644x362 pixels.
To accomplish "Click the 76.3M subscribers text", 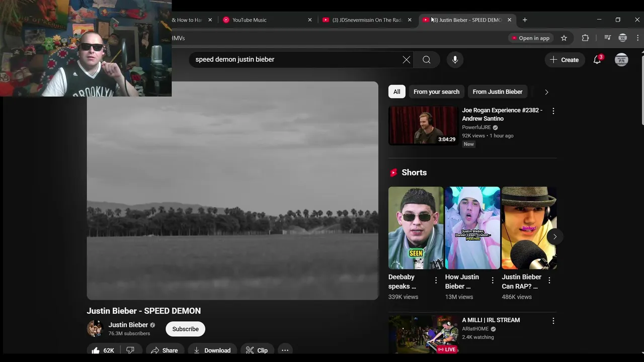I will pyautogui.click(x=129, y=334).
